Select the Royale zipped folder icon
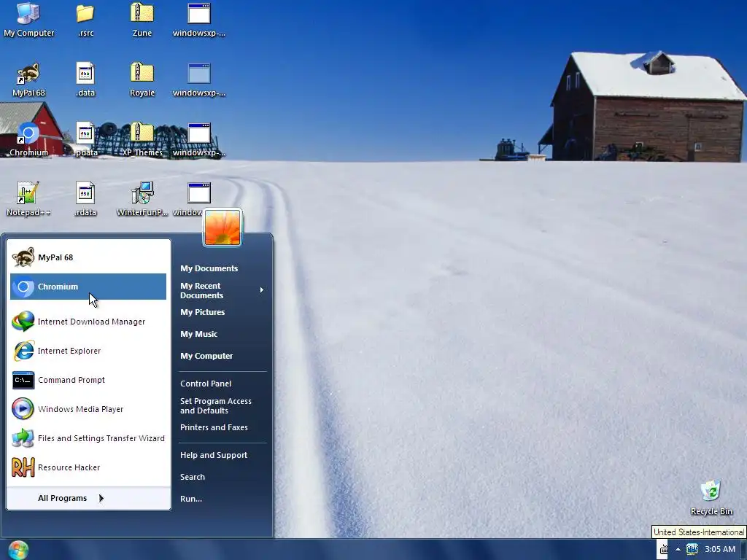Viewport: 747px width, 560px height. (x=142, y=79)
